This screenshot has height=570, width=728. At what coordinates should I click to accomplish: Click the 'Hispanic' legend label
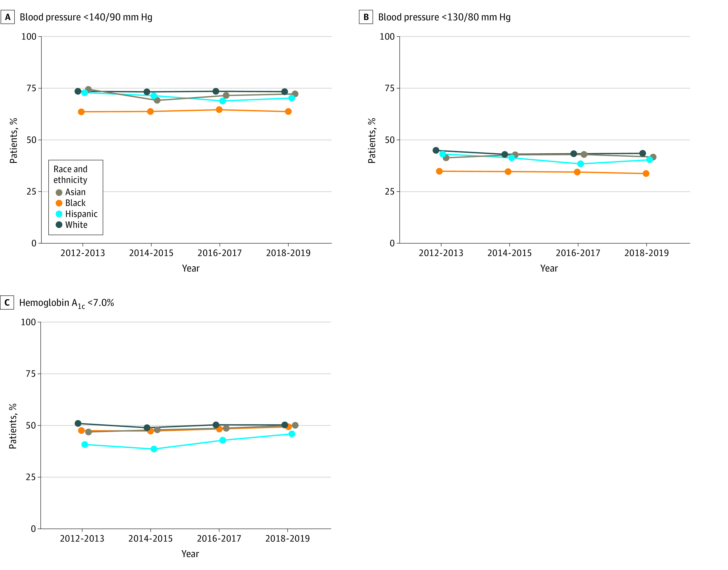point(81,214)
